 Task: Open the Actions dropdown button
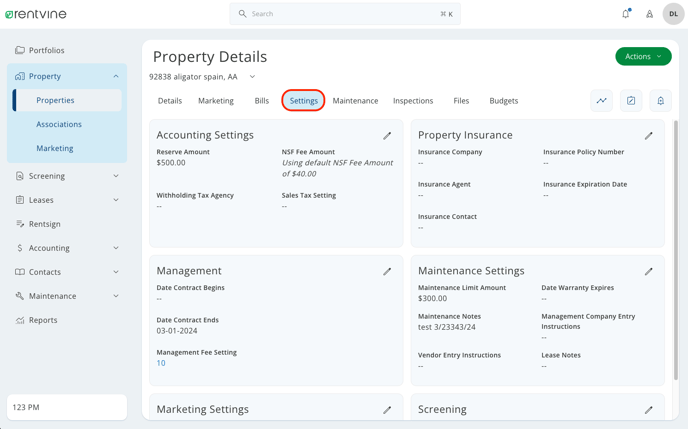(x=643, y=57)
